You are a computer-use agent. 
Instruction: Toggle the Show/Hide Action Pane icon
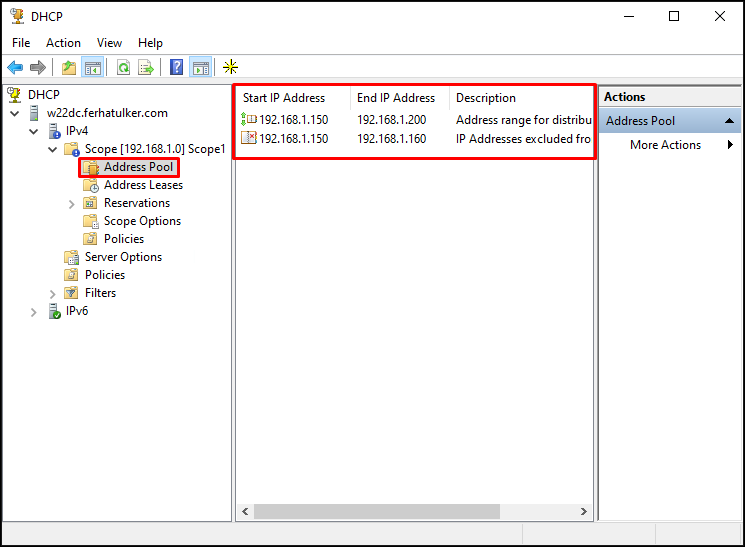(x=201, y=67)
